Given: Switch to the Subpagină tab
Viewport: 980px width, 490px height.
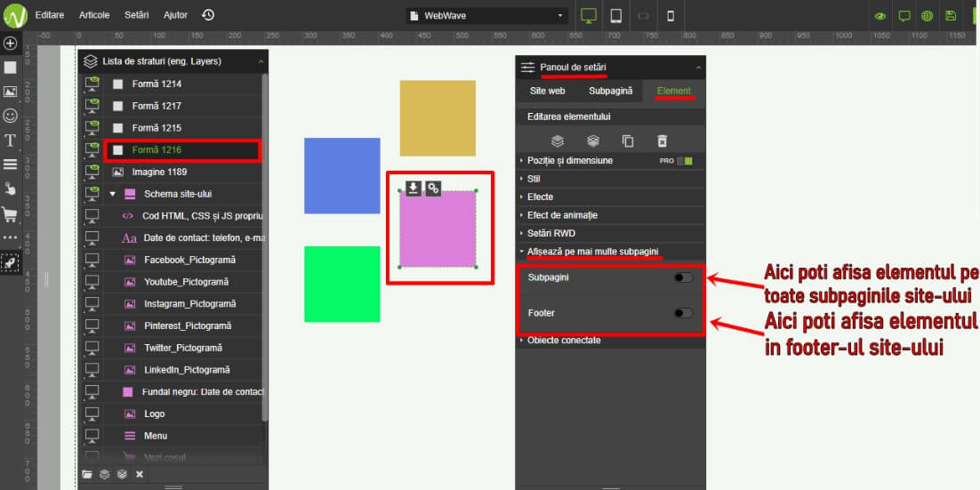Looking at the screenshot, I should tap(610, 91).
